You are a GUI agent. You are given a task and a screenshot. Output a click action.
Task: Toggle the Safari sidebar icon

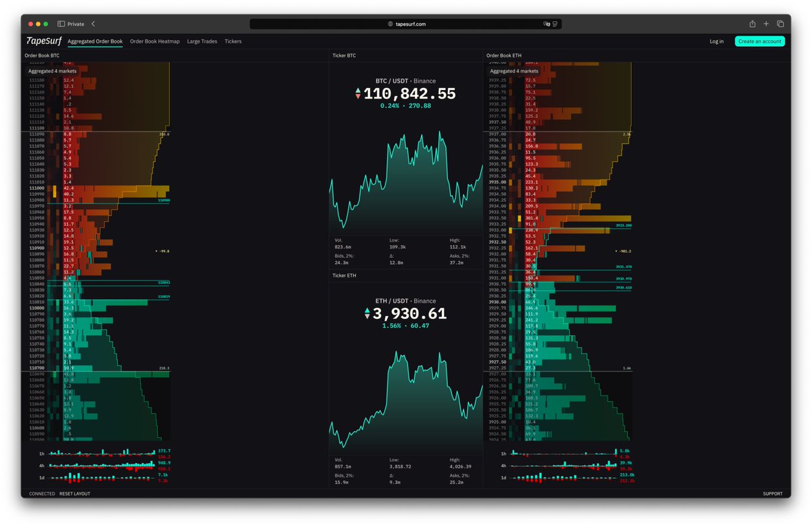coord(62,24)
